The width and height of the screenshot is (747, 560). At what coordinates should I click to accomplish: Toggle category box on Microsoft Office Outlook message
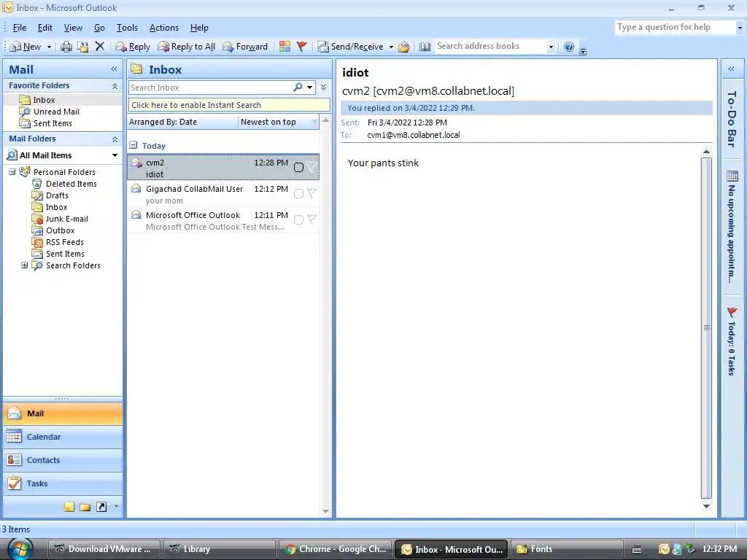[298, 219]
